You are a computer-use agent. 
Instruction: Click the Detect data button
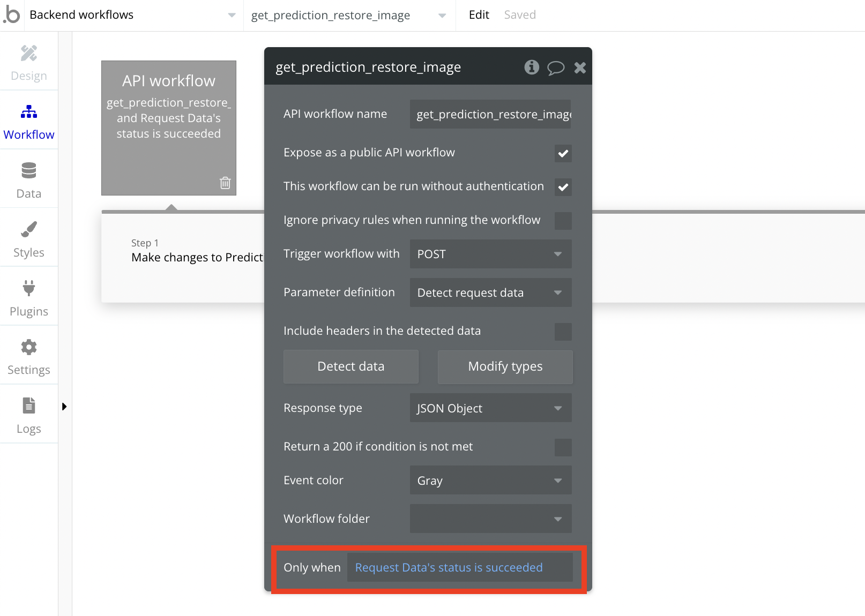tap(351, 366)
